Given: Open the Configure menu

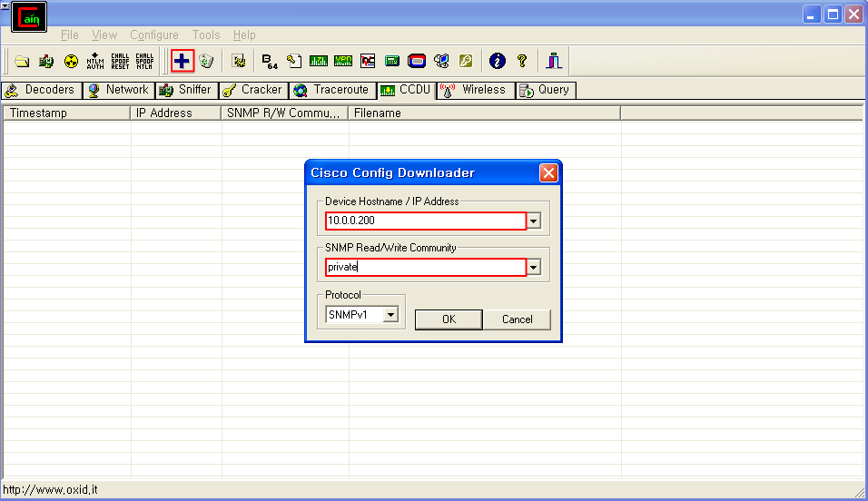Looking at the screenshot, I should [x=154, y=34].
